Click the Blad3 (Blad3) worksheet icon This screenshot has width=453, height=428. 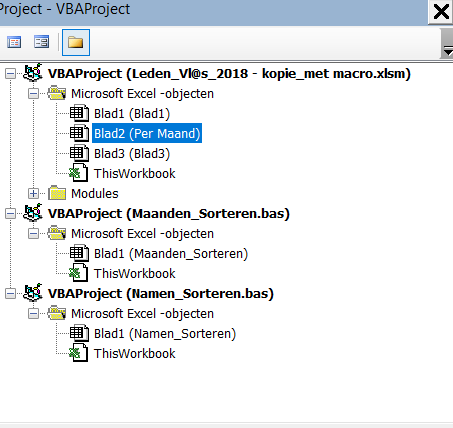point(79,153)
